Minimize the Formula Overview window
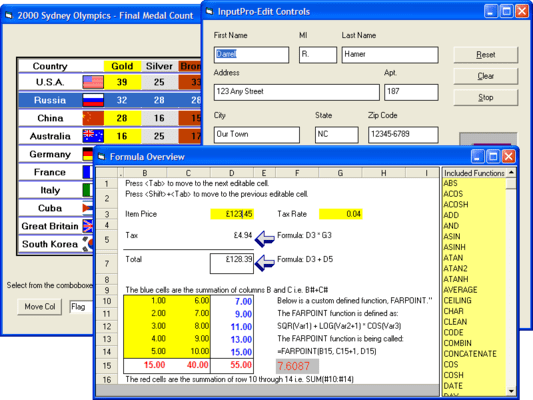 pyautogui.click(x=477, y=157)
